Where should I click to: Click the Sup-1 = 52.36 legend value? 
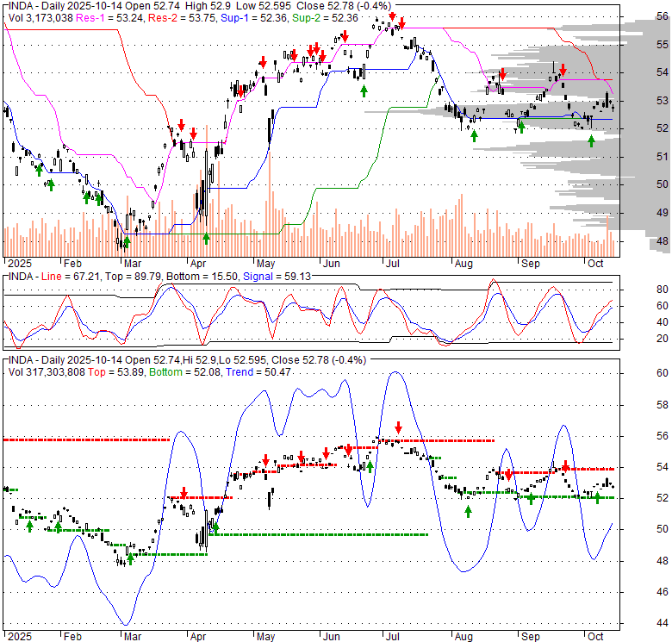pyautogui.click(x=254, y=18)
